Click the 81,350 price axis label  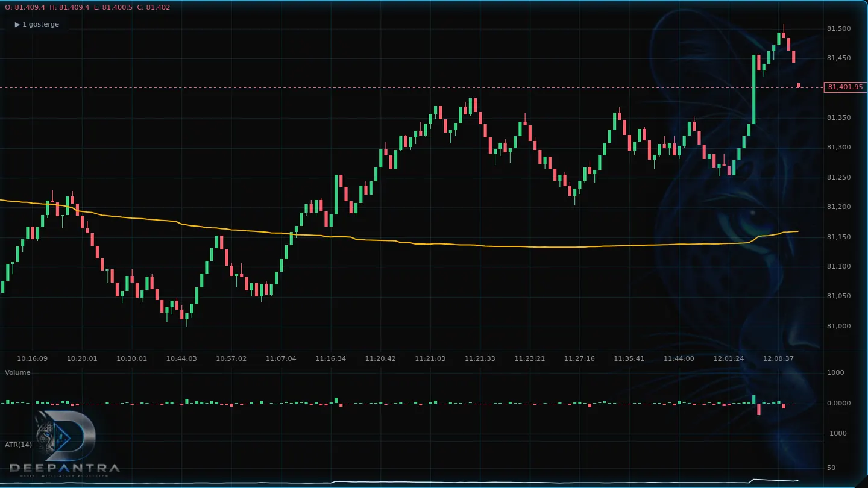(838, 117)
